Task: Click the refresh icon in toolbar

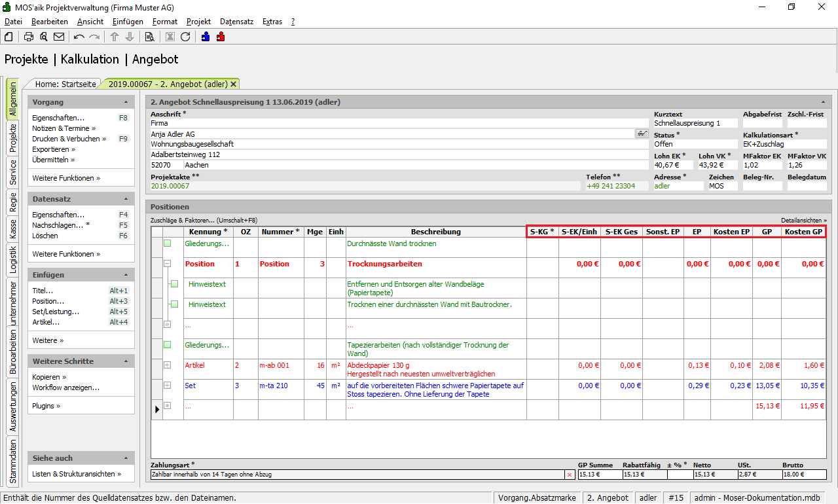Action: pos(185,37)
